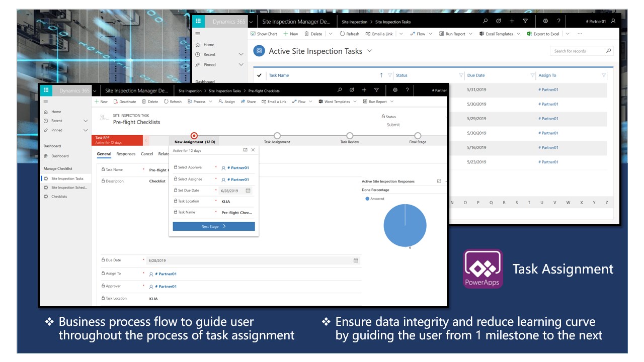Click task flow target icon in front window header
Viewport: 644px width, 362px height.
(x=352, y=90)
